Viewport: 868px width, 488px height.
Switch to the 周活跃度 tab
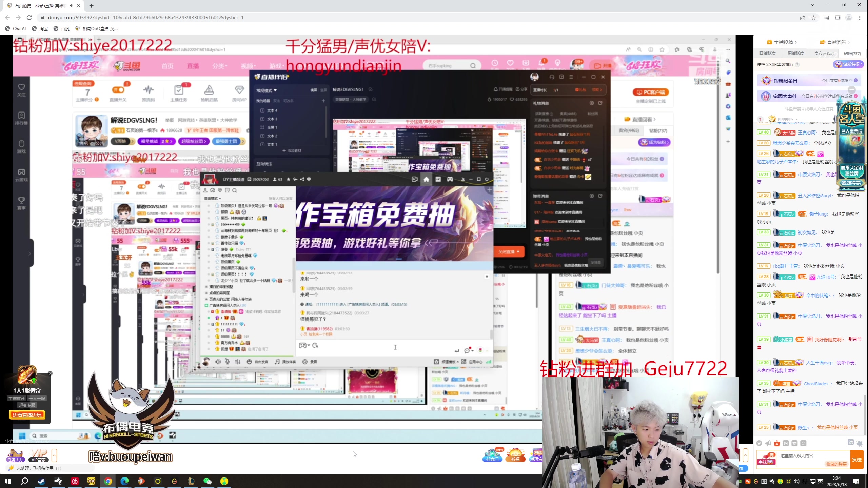795,53
